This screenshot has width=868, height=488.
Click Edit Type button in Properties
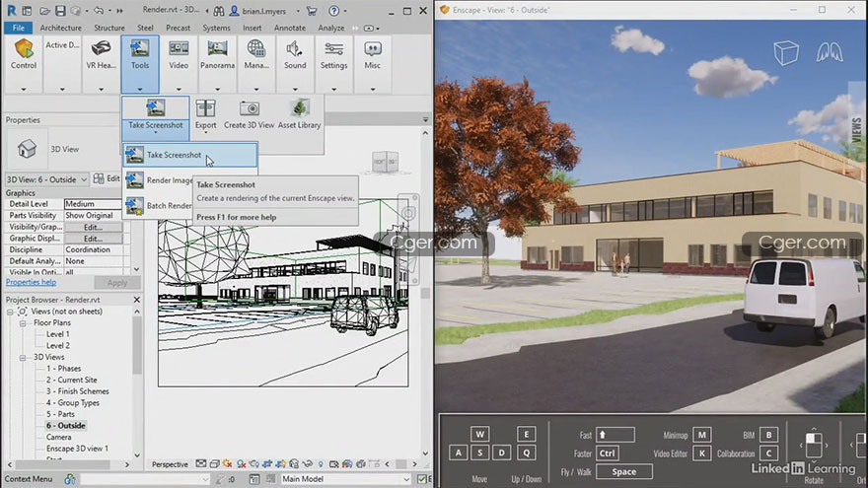[x=107, y=178]
